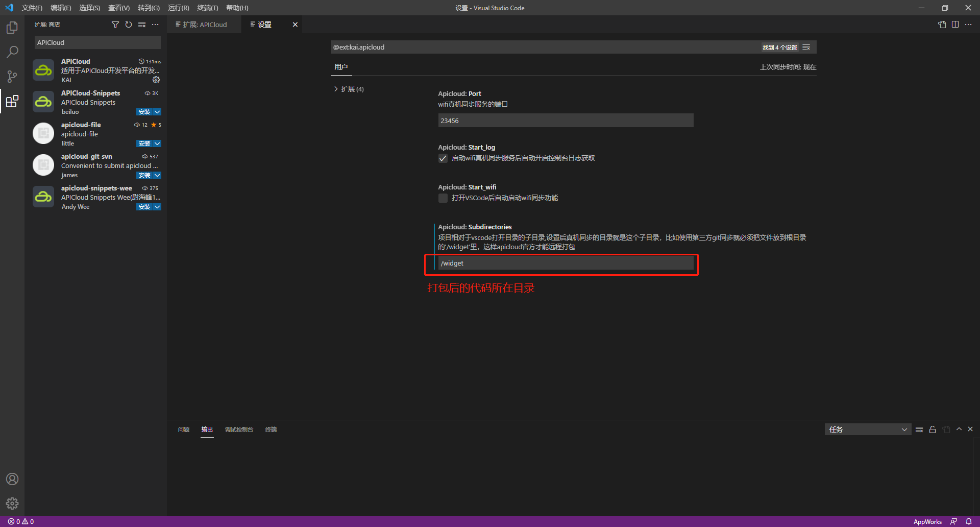Open install dropdown for APICloud-Snippets
Screen dimensions: 980x527
157,112
